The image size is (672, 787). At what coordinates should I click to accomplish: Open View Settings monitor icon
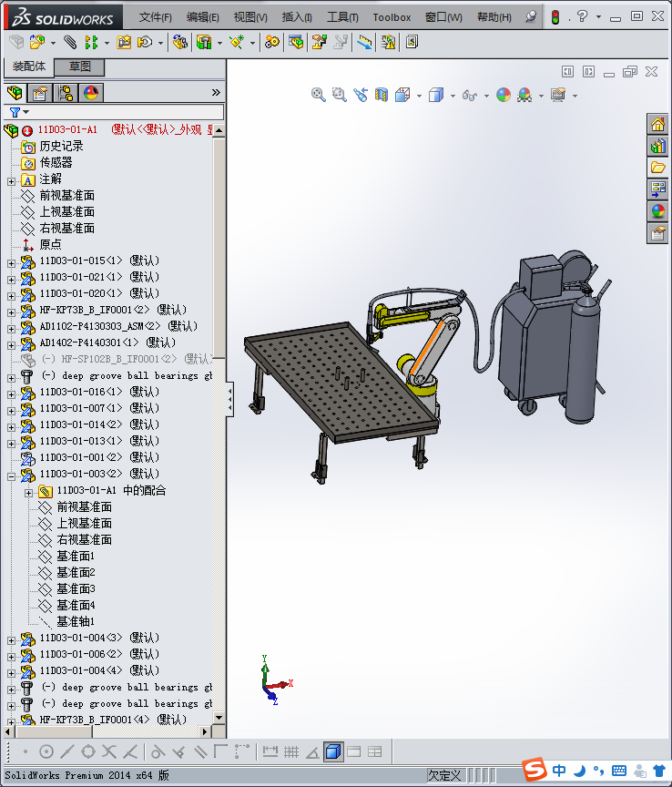coord(558,95)
